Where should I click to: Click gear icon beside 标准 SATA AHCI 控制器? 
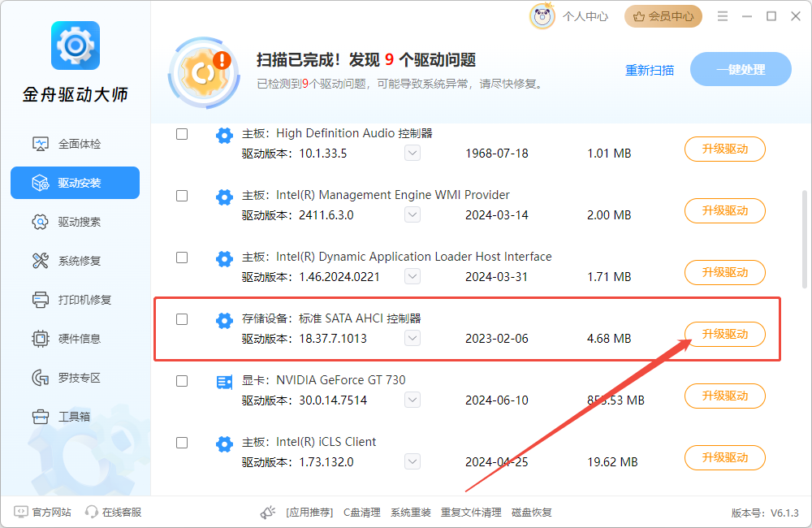224,320
